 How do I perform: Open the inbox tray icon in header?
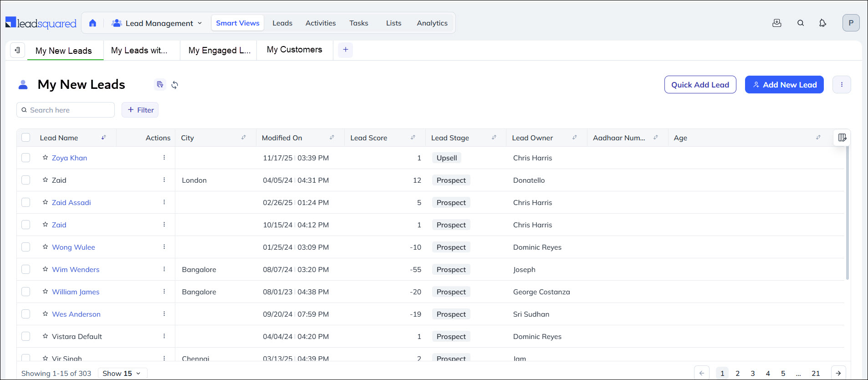coord(777,23)
